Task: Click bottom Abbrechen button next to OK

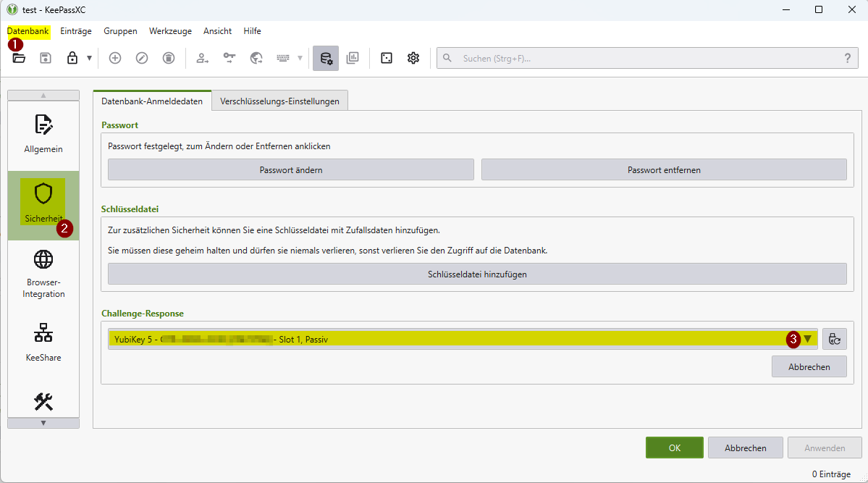Action: [x=745, y=448]
